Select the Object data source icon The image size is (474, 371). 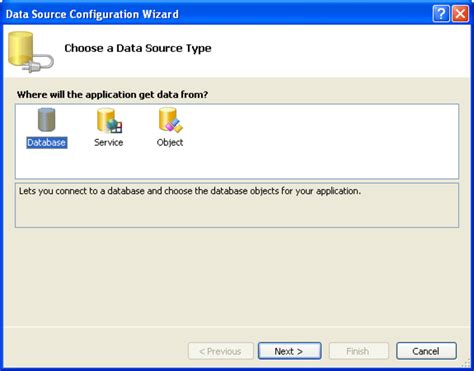(170, 120)
